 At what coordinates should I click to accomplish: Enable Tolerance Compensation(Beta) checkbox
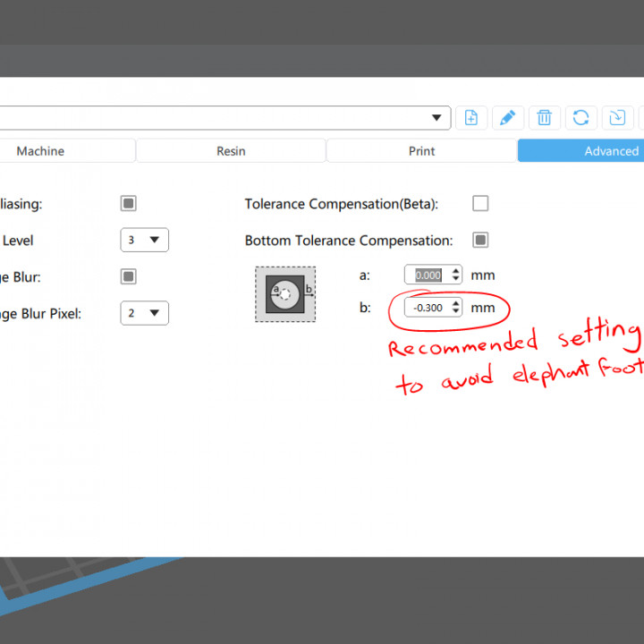click(x=480, y=204)
